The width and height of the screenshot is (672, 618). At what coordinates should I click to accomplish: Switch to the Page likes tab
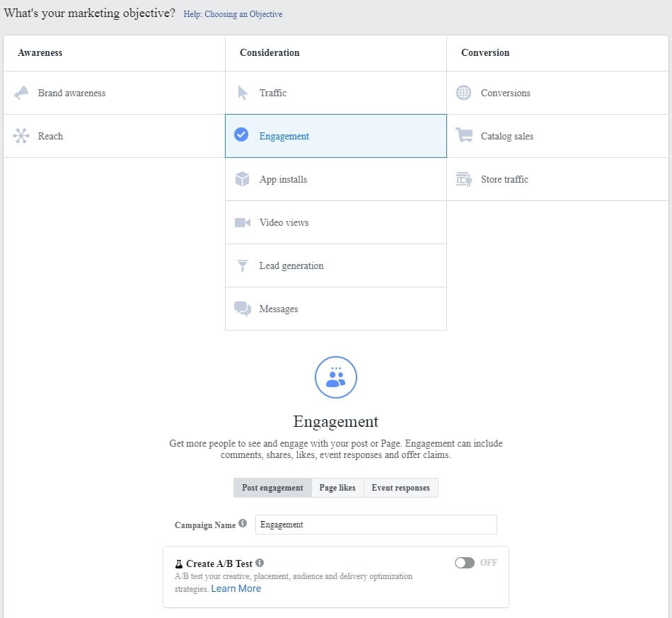[337, 487]
